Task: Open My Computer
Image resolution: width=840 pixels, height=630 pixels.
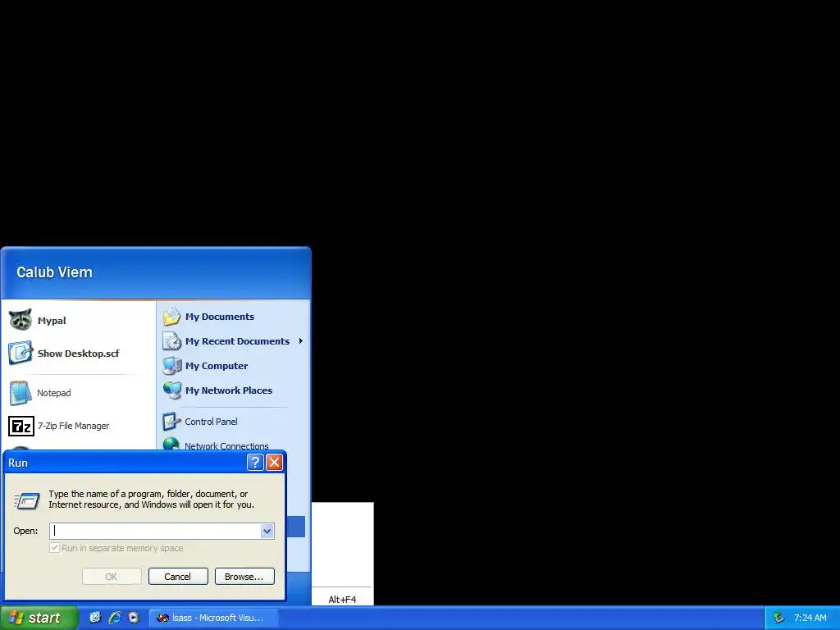Action: pyautogui.click(x=234, y=366)
